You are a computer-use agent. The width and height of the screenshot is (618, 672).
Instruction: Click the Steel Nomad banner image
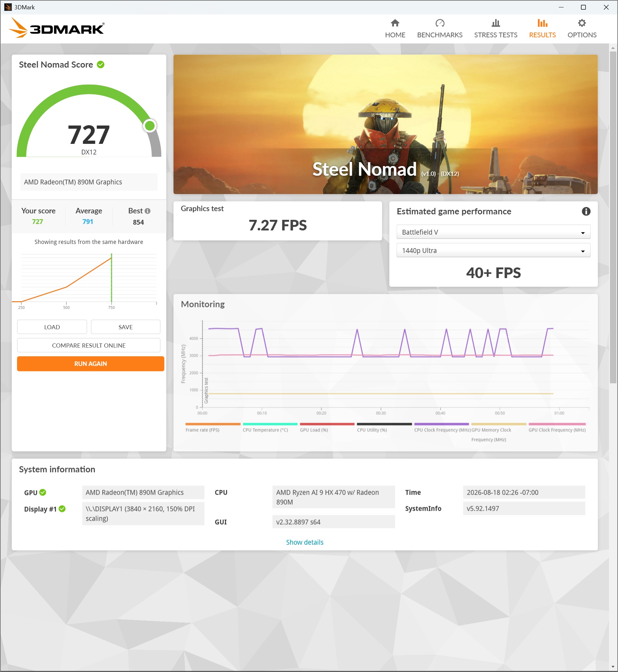click(385, 124)
